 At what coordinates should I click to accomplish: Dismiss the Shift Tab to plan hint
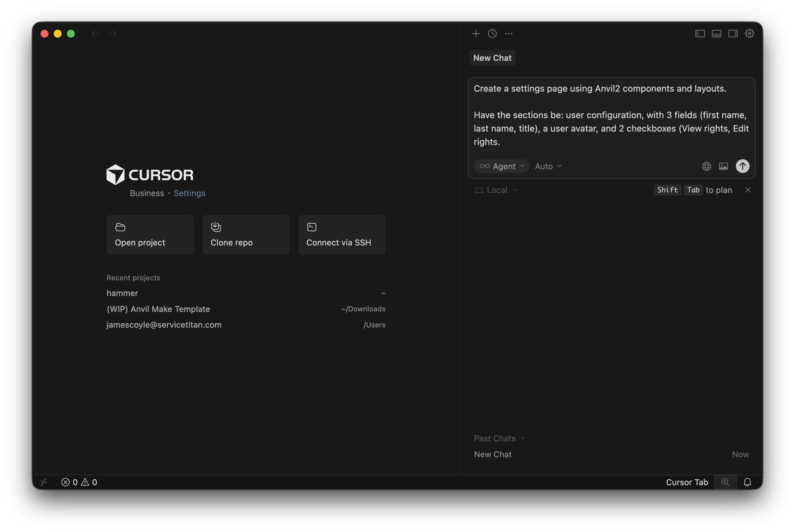coord(748,190)
